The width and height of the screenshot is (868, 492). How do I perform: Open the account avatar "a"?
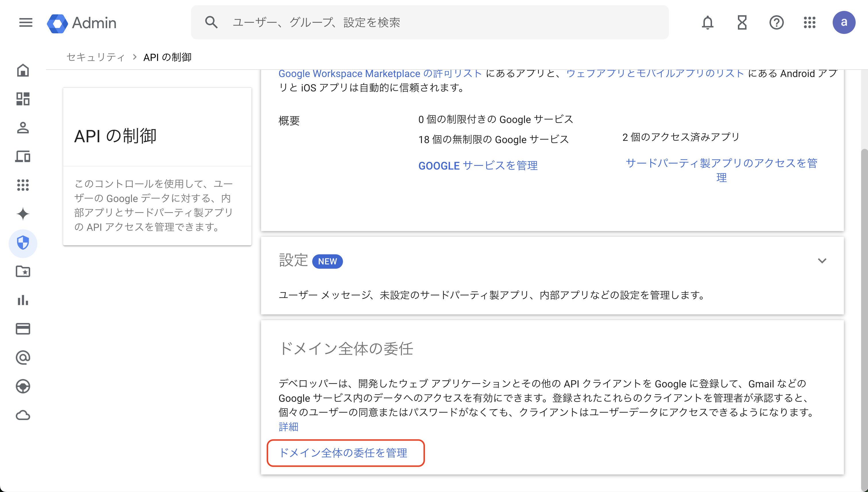click(x=844, y=22)
